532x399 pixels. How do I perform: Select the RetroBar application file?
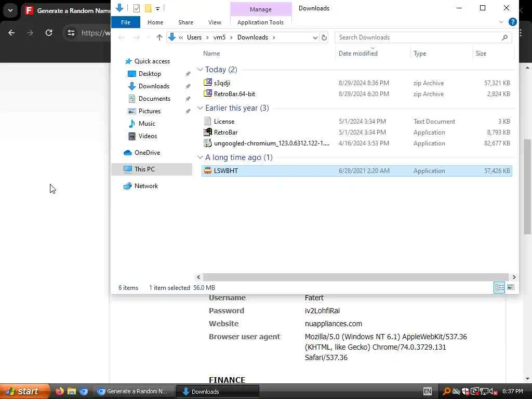coord(225,132)
